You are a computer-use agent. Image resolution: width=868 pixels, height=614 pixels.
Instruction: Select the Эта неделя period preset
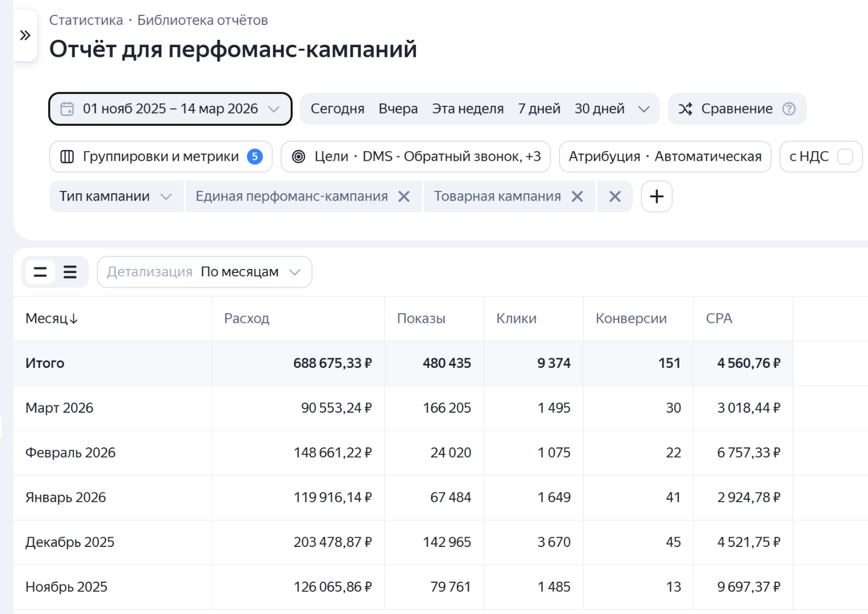click(x=468, y=109)
